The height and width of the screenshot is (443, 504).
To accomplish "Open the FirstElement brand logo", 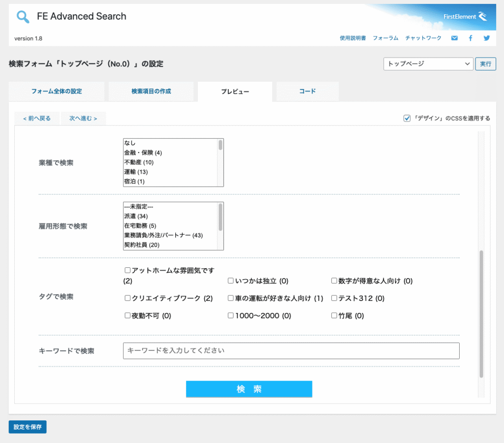I will [465, 16].
